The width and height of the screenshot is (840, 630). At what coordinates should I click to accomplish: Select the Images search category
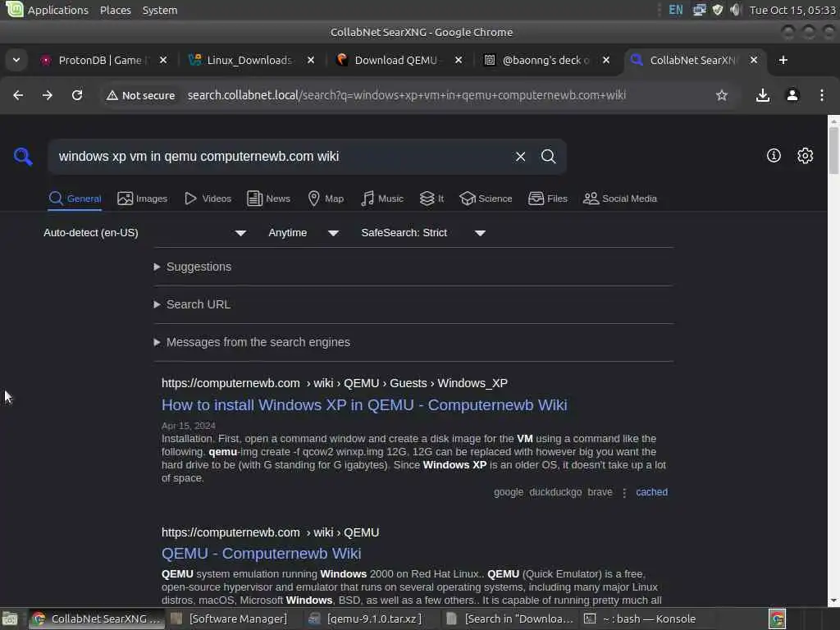coord(143,199)
